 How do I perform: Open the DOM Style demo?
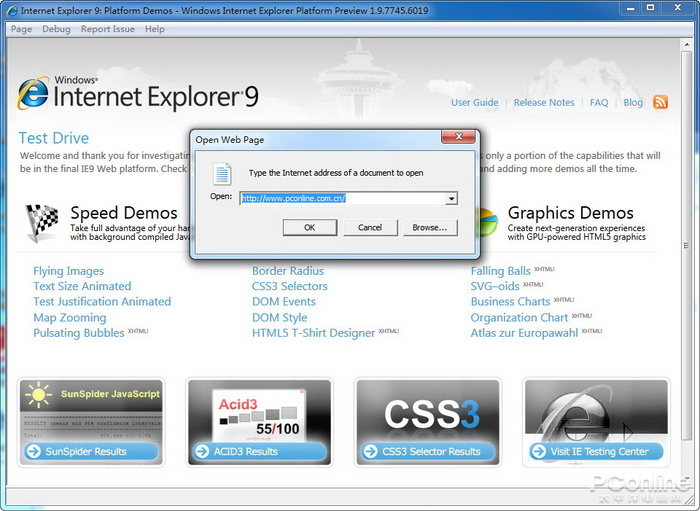(x=279, y=317)
